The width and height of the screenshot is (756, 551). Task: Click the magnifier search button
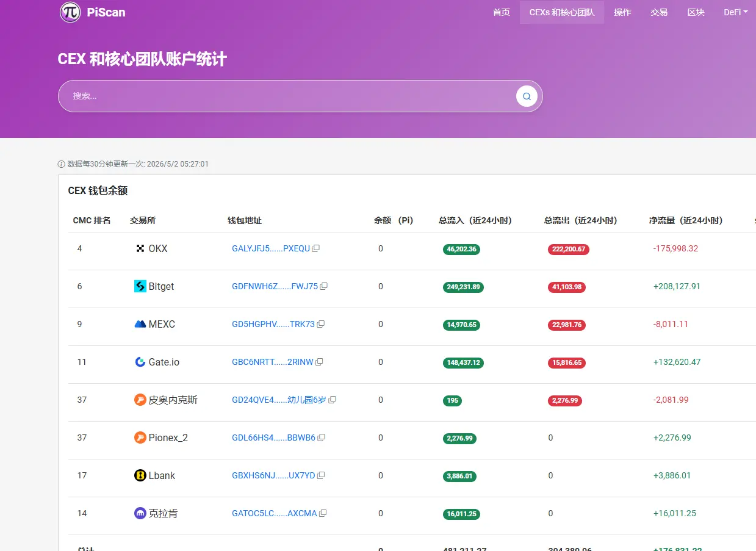[x=527, y=96]
